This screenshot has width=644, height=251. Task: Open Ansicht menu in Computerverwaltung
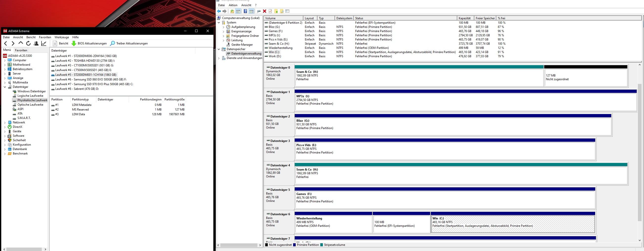[246, 5]
